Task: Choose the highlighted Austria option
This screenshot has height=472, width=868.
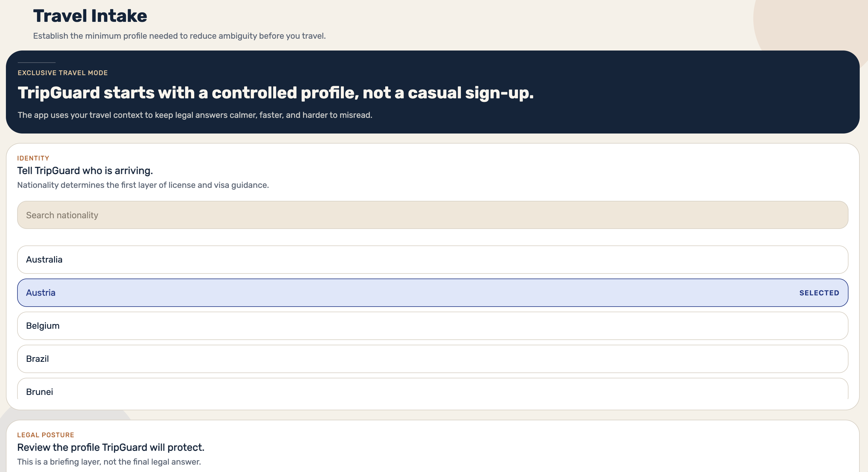Action: (433, 292)
